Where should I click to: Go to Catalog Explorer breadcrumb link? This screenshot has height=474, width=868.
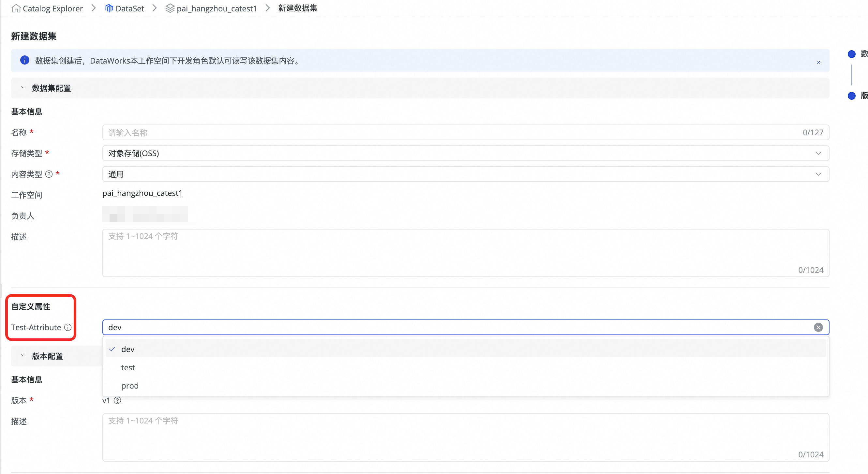pyautogui.click(x=52, y=8)
